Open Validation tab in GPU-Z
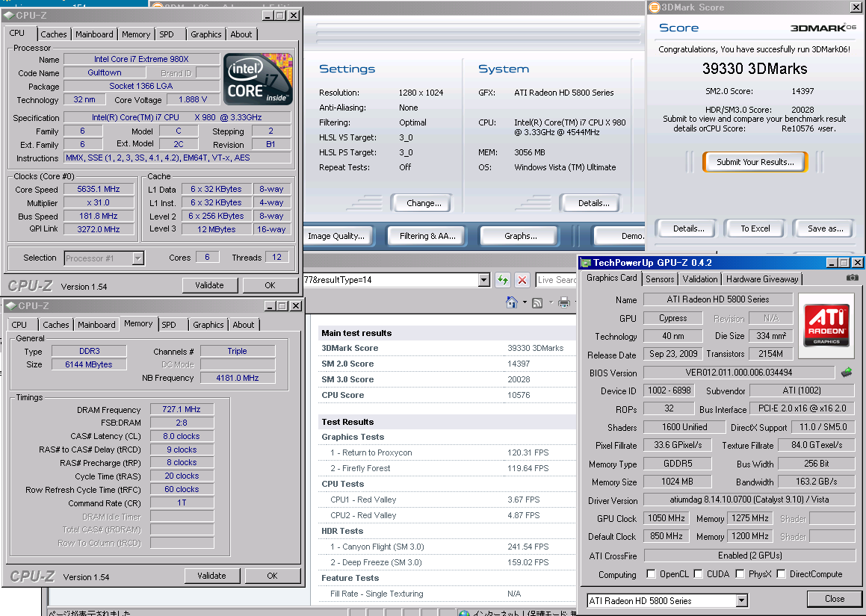Viewport: 866px width, 616px height. tap(700, 279)
